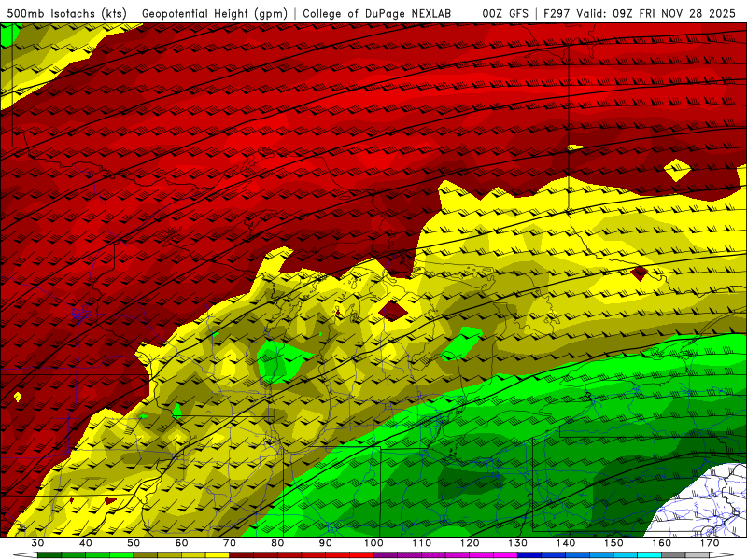Image resolution: width=747 pixels, height=560 pixels.
Task: Select the 60 value on the color bar
Action: click(x=181, y=543)
